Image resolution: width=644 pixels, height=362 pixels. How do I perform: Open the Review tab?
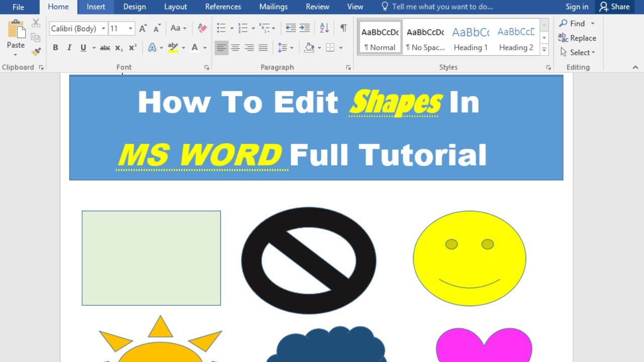pos(317,7)
